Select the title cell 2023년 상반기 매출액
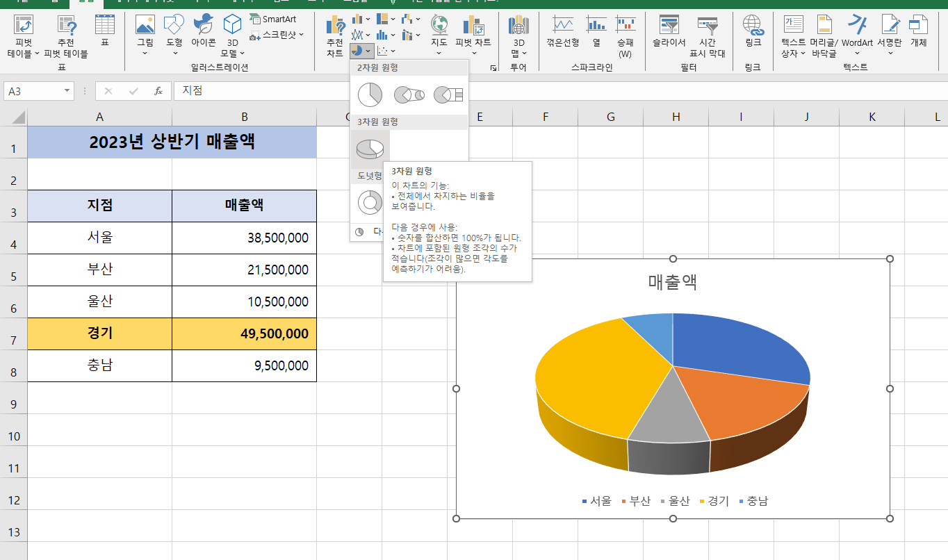 (172, 142)
